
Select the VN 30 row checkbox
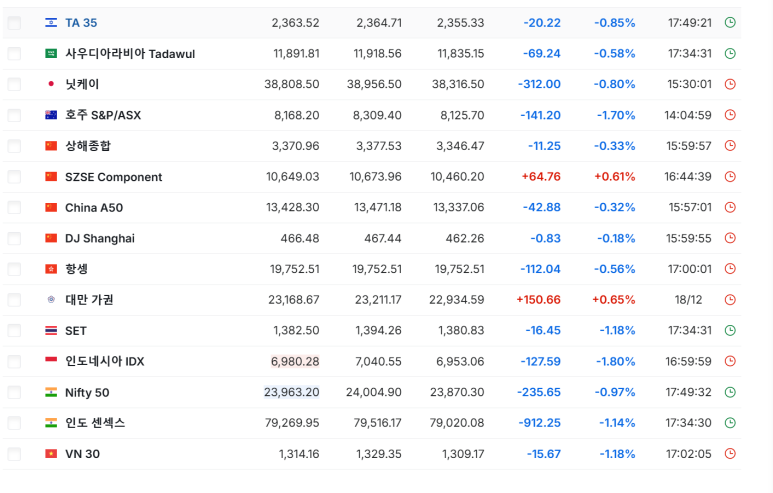click(14, 454)
